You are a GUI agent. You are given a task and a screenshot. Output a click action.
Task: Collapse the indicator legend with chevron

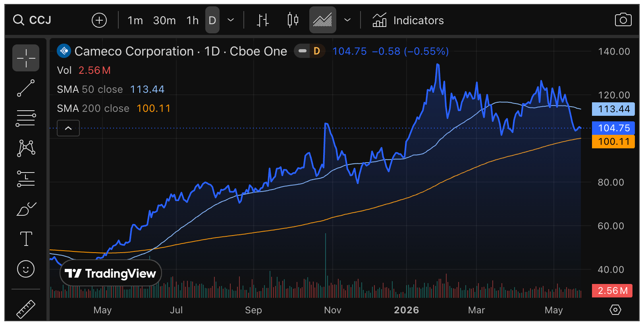68,128
